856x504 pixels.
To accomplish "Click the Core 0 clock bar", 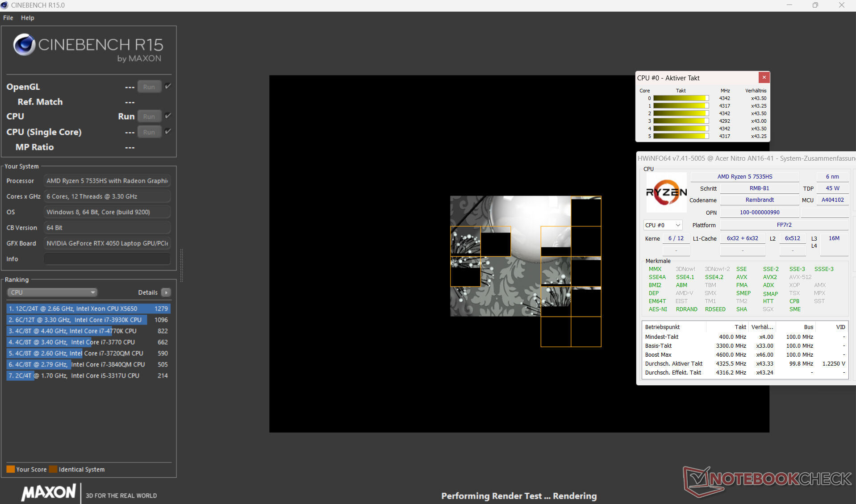I will tap(681, 98).
